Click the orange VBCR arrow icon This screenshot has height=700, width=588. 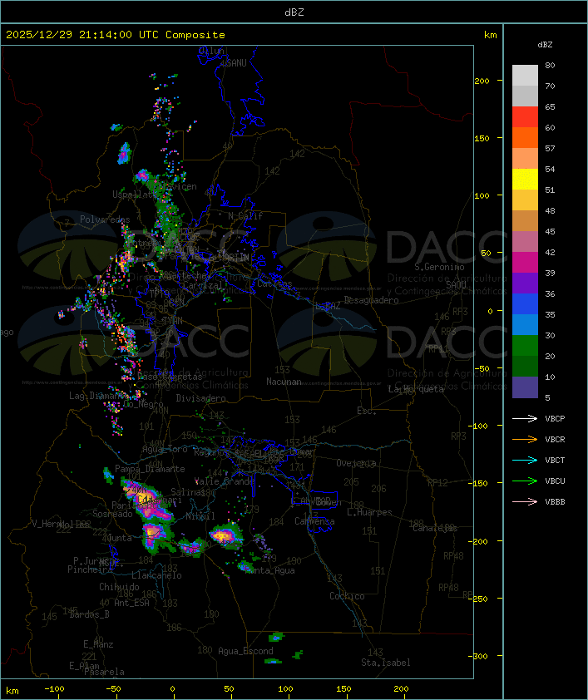(525, 439)
